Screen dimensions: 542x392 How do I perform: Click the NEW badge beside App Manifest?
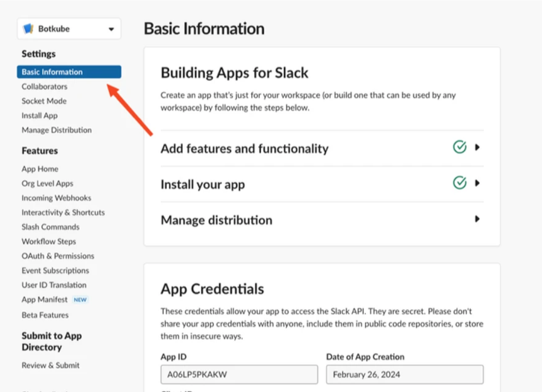click(x=80, y=300)
